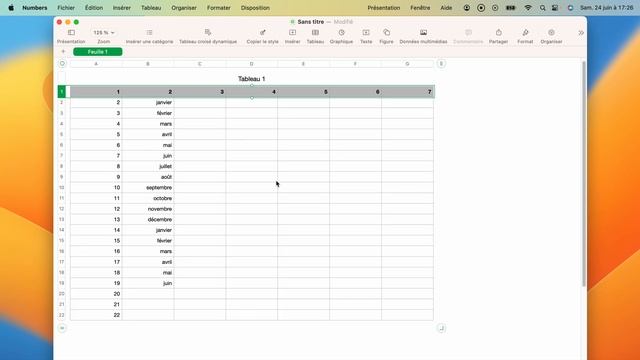This screenshot has height=360, width=640.
Task: Click the Tableau 1 table title
Action: coord(251,79)
